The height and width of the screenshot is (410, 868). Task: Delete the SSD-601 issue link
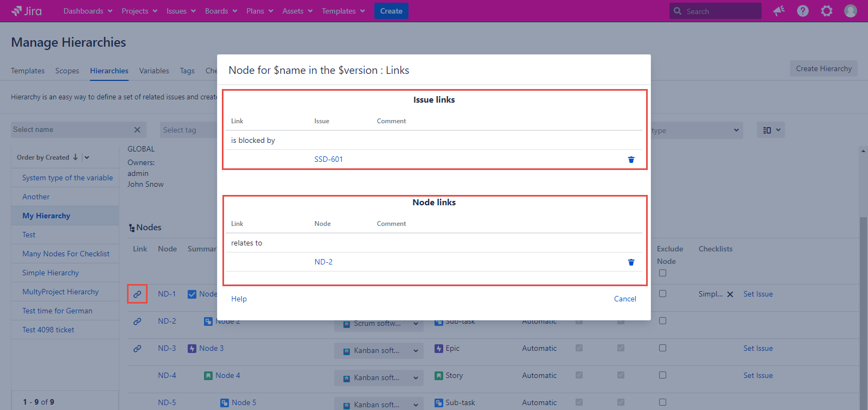tap(631, 160)
